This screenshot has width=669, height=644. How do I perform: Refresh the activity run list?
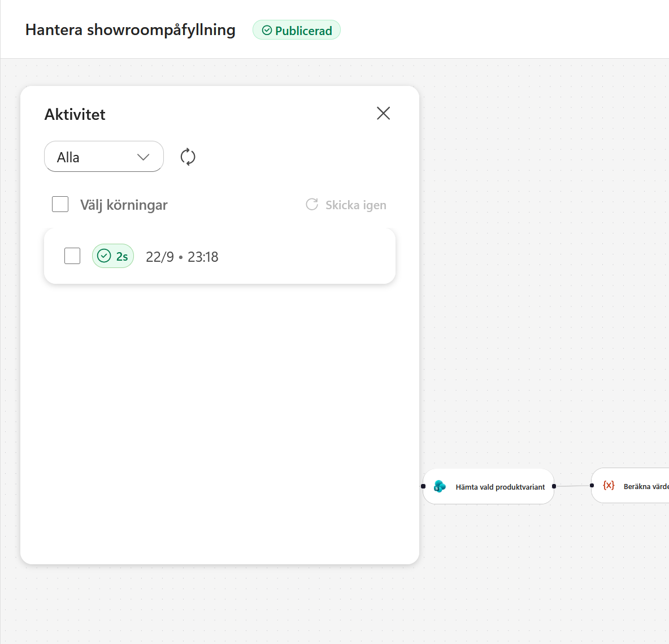click(x=188, y=157)
